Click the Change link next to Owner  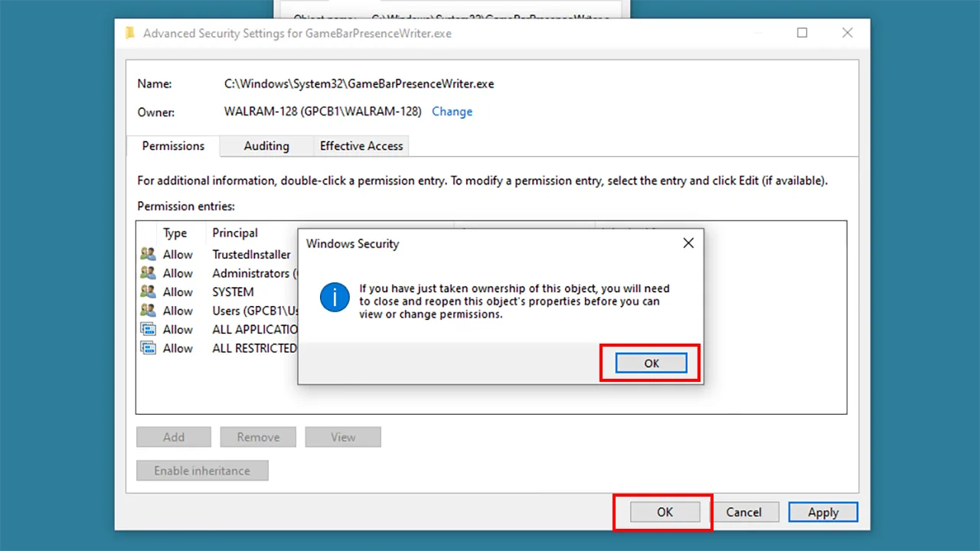[x=452, y=112]
